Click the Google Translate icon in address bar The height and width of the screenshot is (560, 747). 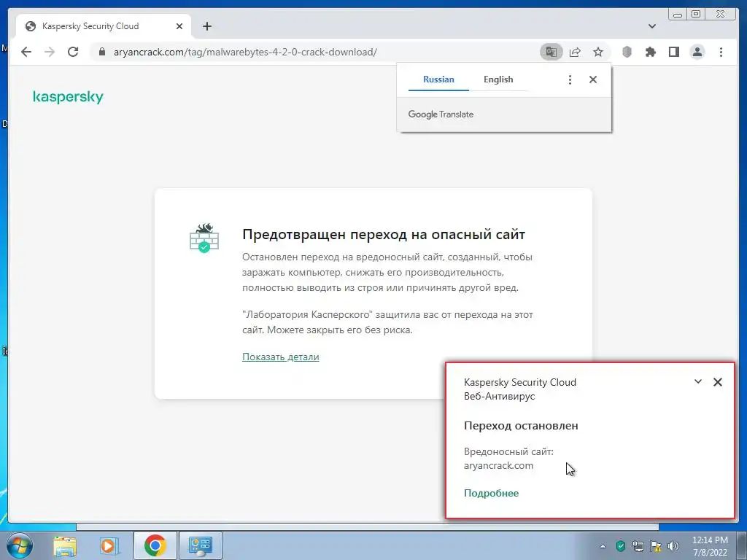click(x=551, y=52)
